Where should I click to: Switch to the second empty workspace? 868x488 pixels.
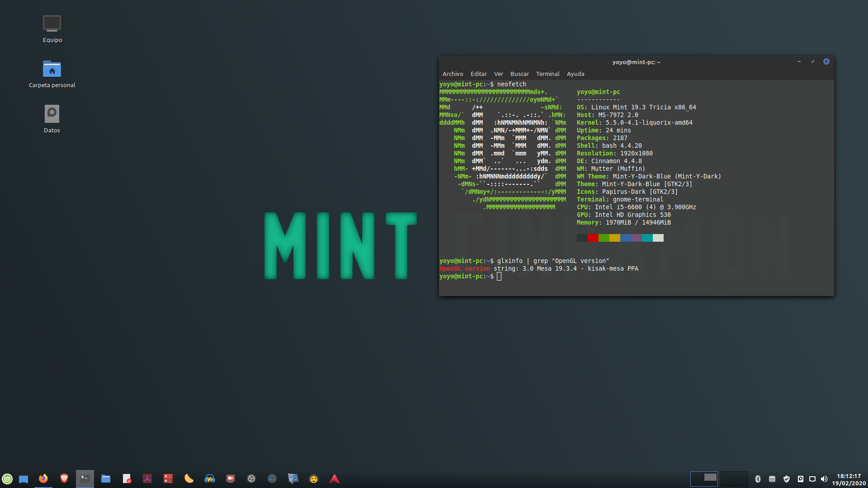734,479
